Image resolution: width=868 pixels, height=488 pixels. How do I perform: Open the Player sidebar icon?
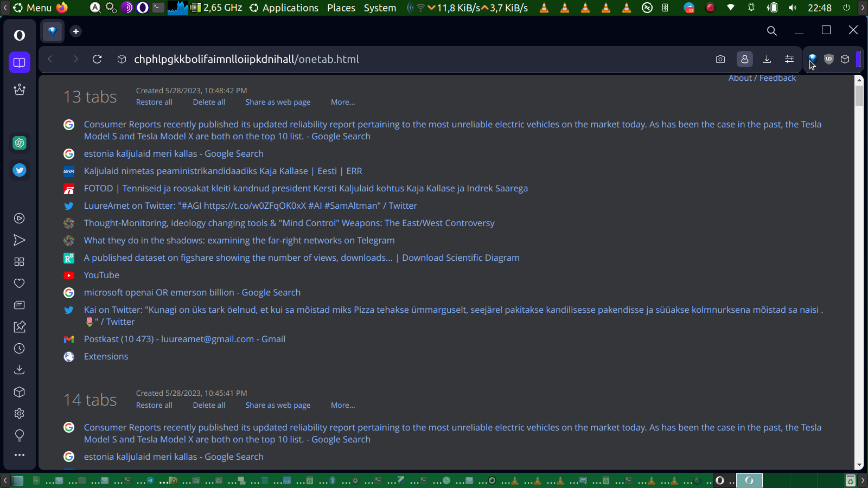point(20,219)
